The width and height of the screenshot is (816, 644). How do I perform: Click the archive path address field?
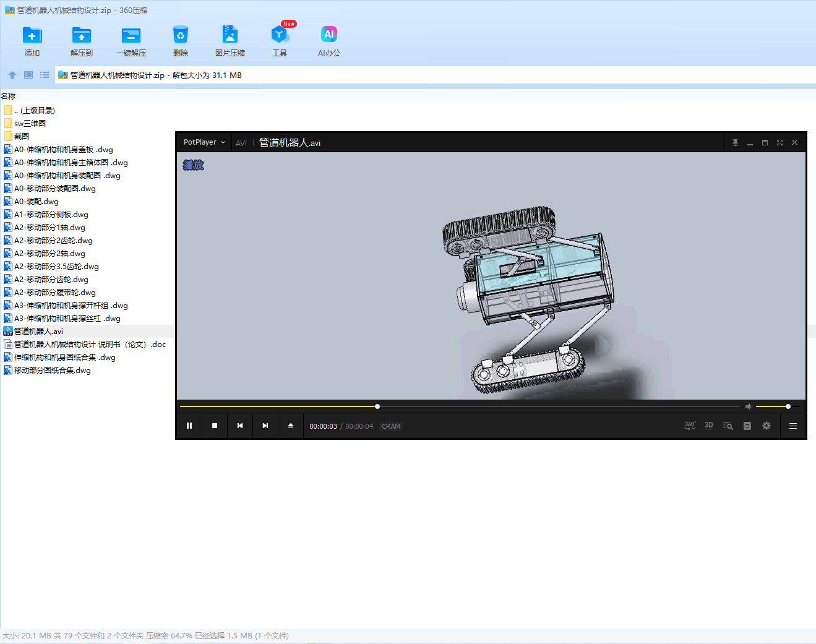[435, 75]
